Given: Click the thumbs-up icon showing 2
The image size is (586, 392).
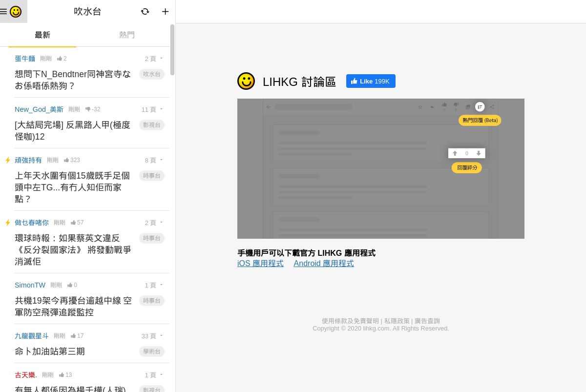Looking at the screenshot, I should (60, 59).
